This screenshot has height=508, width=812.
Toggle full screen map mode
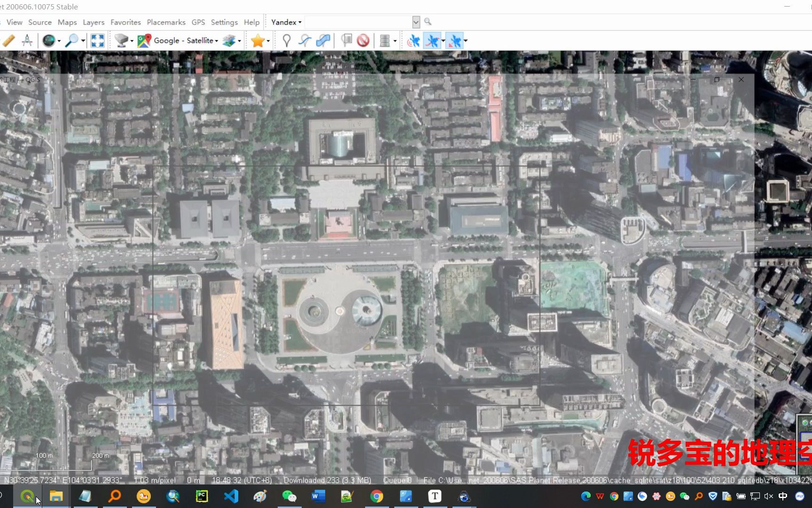(98, 41)
